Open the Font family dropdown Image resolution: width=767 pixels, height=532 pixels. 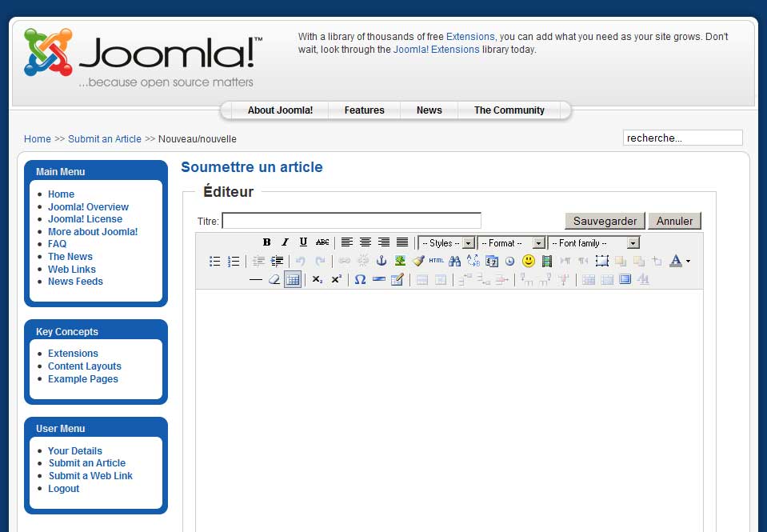tap(593, 242)
